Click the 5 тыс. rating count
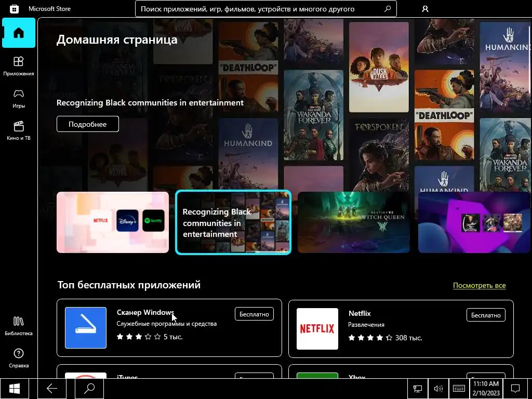The height and width of the screenshot is (399, 532). [173, 337]
